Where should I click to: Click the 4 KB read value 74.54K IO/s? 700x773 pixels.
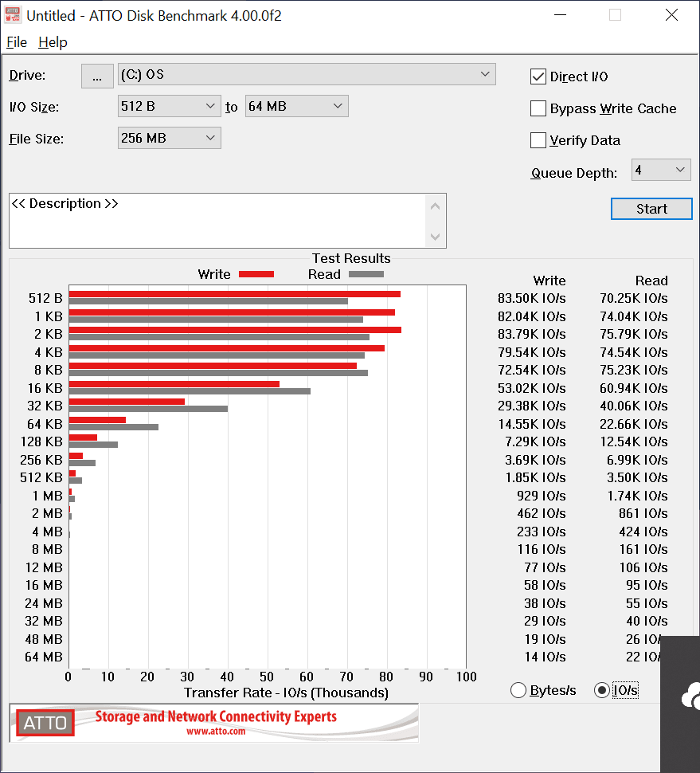[x=633, y=352]
